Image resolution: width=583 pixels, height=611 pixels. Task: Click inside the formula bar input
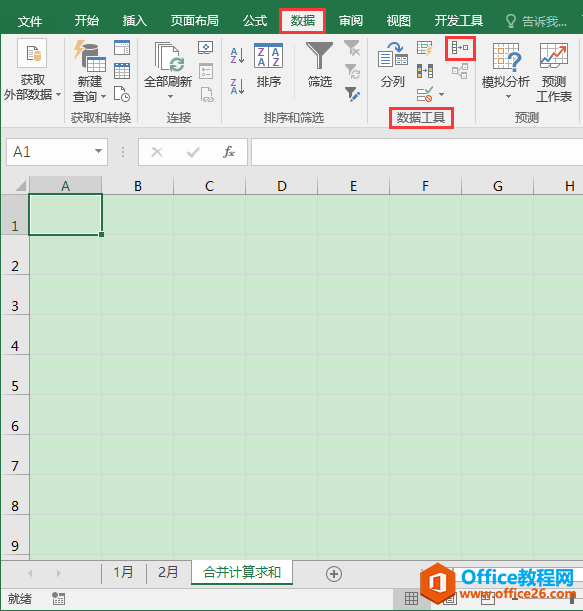tap(417, 152)
